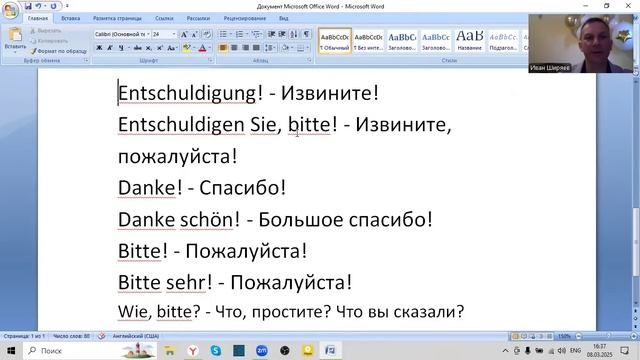The width and height of the screenshot is (640, 360).
Task: Undo the last action
Action: pyautogui.click(x=38, y=6)
